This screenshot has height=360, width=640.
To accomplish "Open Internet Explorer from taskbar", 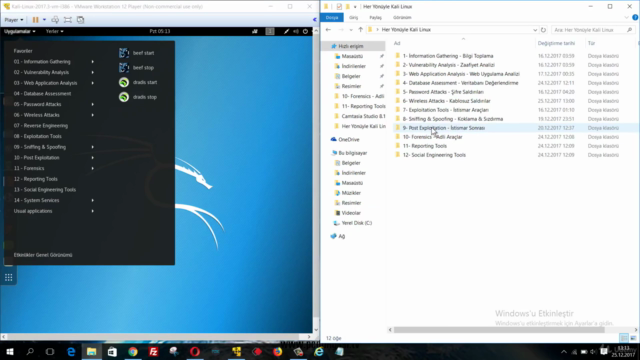I will 319,351.
